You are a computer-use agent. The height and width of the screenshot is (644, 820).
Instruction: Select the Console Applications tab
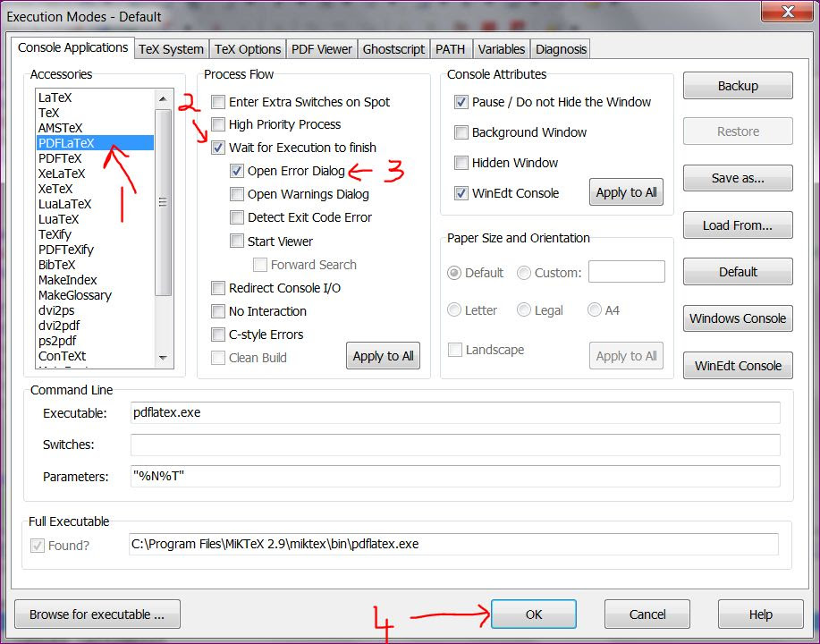click(x=72, y=47)
